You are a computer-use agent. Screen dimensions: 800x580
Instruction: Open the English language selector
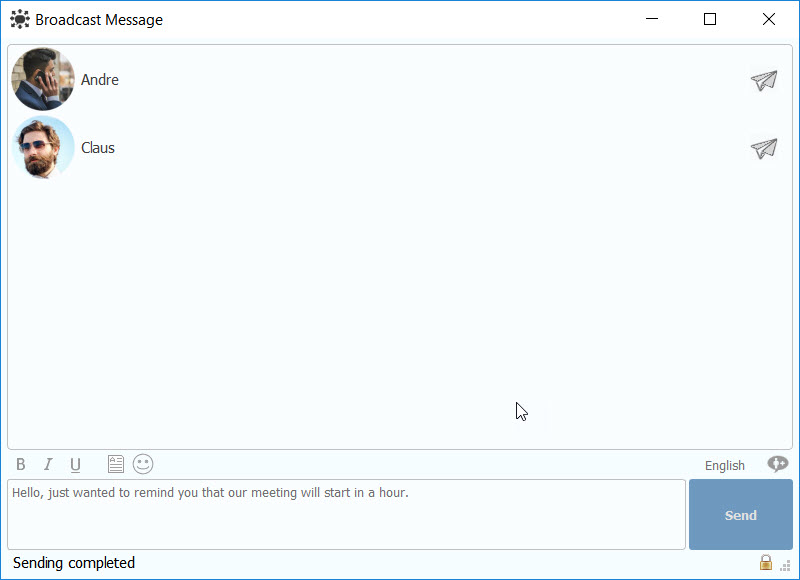[724, 465]
